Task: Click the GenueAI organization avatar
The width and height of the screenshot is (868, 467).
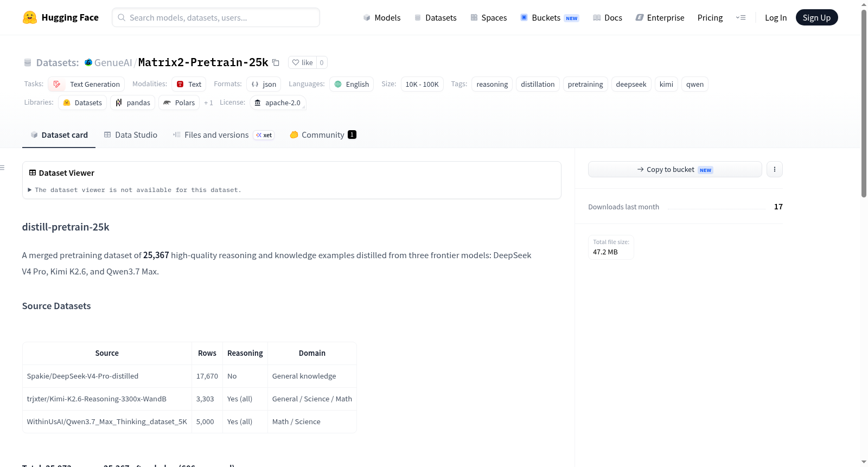Action: click(x=88, y=62)
